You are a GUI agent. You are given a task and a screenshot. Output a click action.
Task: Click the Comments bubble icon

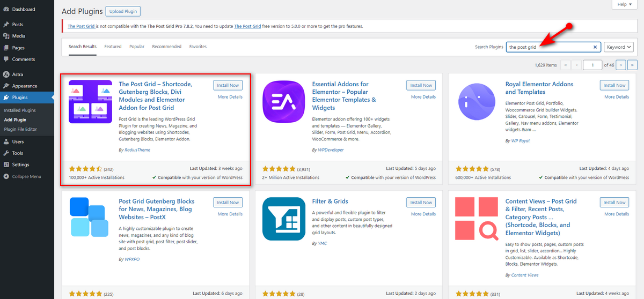(x=6, y=59)
